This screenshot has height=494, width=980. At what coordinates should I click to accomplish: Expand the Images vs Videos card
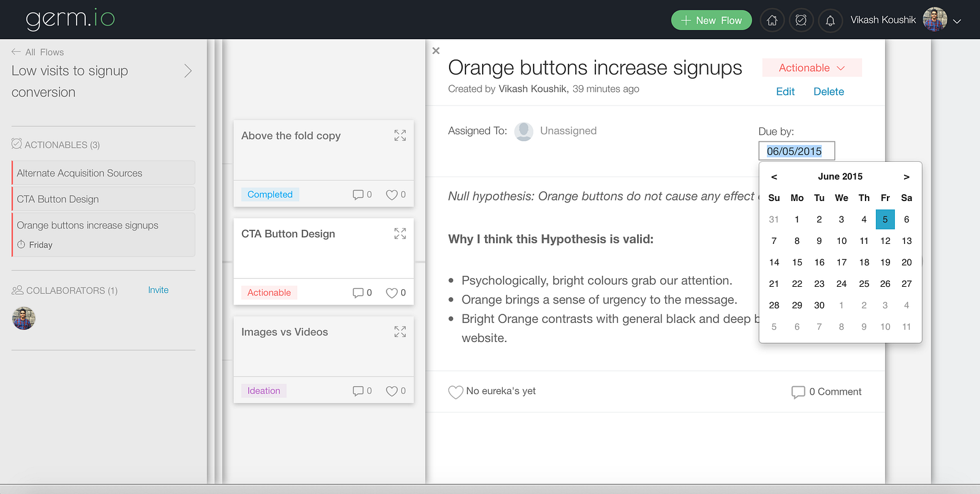click(400, 332)
